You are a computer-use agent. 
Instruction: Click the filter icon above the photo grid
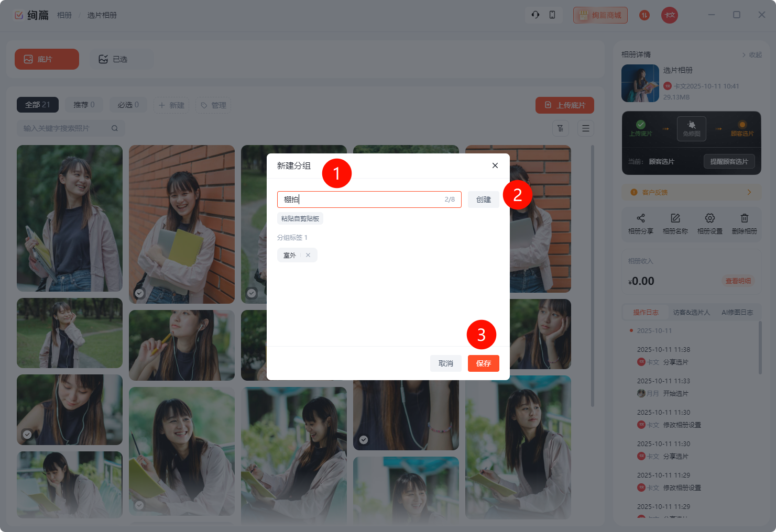pos(561,128)
